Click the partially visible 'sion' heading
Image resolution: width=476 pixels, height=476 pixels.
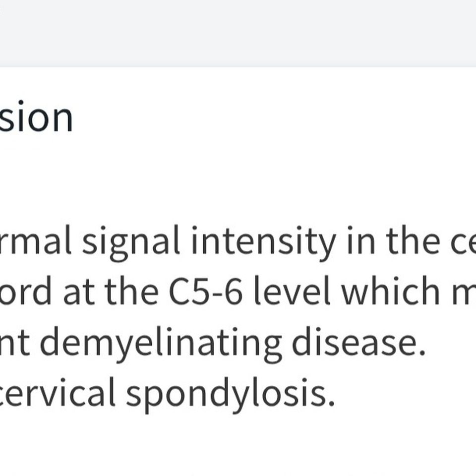click(x=36, y=116)
